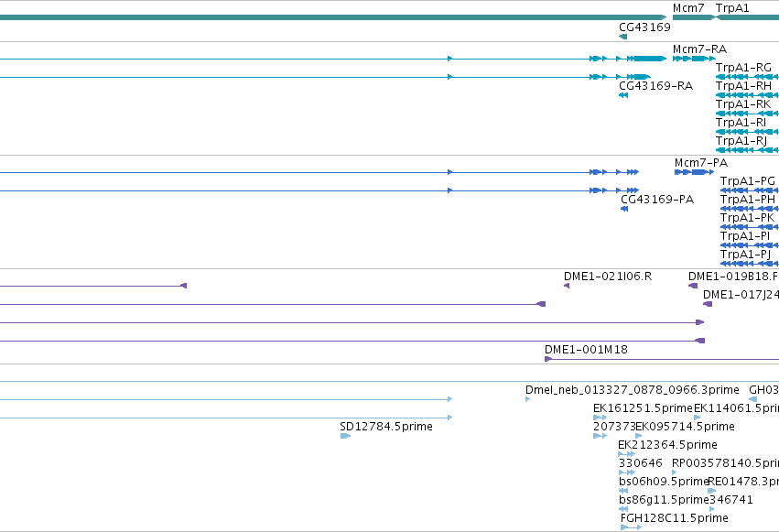The width and height of the screenshot is (779, 532).
Task: Select the TrpA1-PH protein label
Action: 747,200
